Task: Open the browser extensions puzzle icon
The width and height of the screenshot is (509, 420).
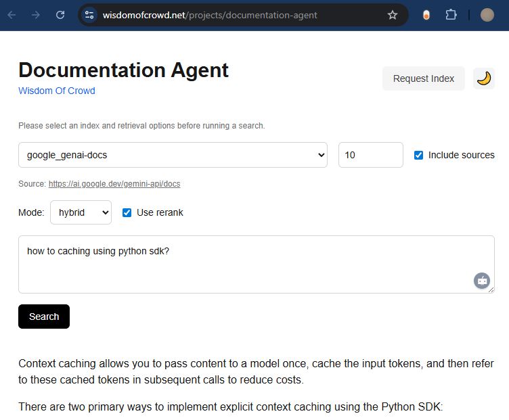Action: pos(451,15)
